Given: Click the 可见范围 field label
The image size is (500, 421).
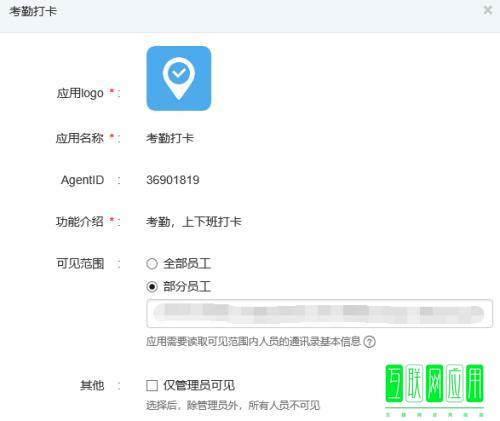Looking at the screenshot, I should pyautogui.click(x=80, y=264).
